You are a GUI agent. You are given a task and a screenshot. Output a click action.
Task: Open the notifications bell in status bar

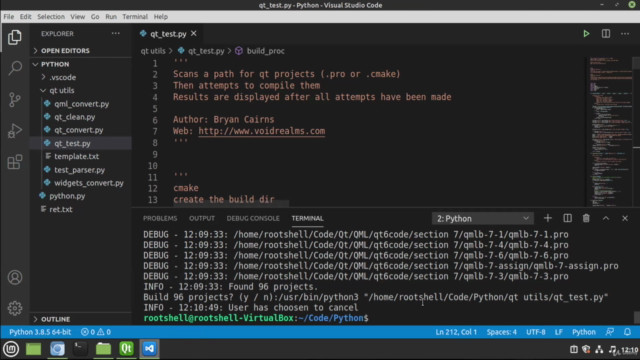coord(627,332)
